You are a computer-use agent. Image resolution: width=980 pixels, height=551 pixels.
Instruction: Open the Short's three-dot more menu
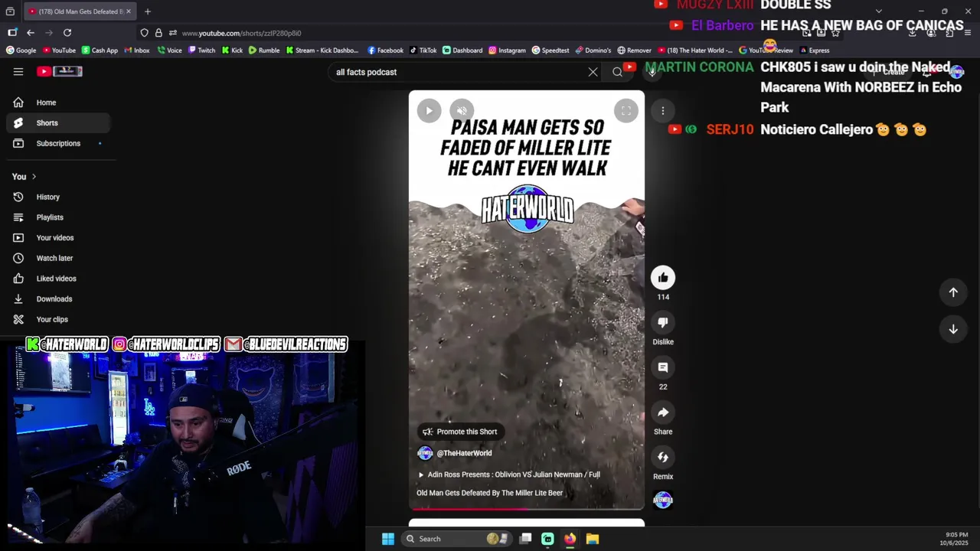click(663, 111)
